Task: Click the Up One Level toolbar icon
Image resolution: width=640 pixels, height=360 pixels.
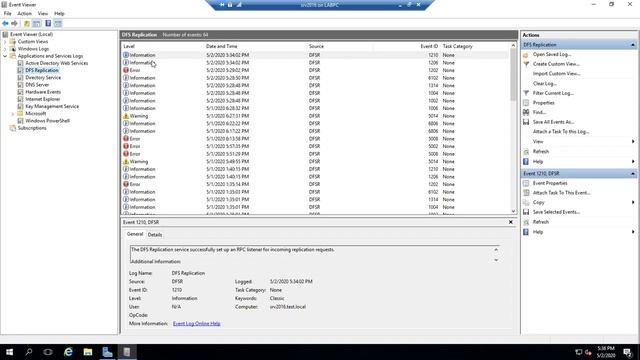Action: [x=27, y=24]
